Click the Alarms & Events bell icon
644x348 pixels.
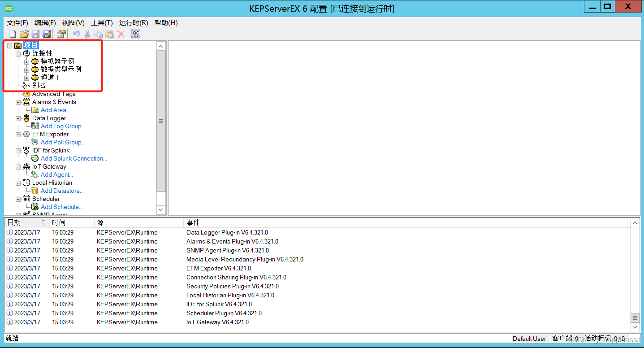tap(26, 102)
